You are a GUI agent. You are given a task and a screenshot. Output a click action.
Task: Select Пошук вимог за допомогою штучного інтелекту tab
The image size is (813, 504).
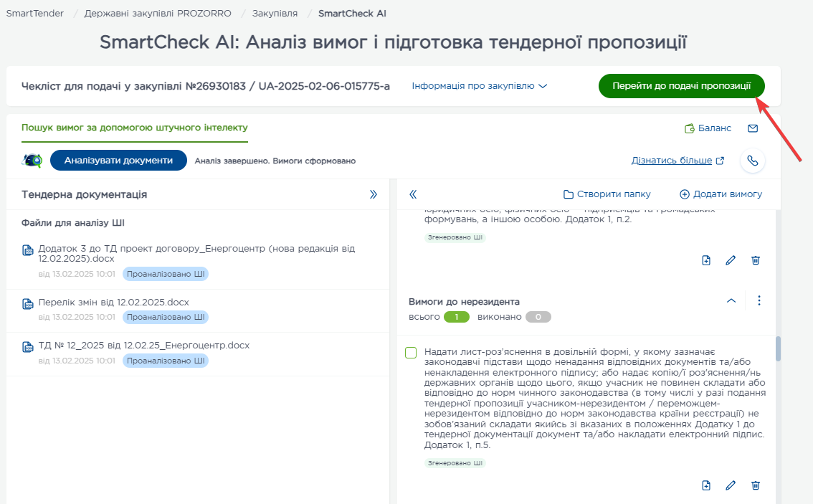coord(134,128)
